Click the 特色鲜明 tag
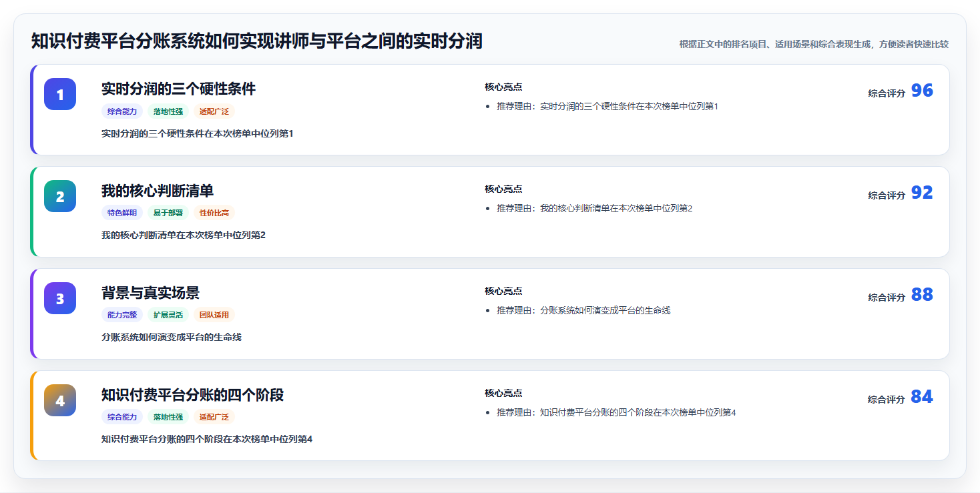The image size is (980, 493). point(122,213)
